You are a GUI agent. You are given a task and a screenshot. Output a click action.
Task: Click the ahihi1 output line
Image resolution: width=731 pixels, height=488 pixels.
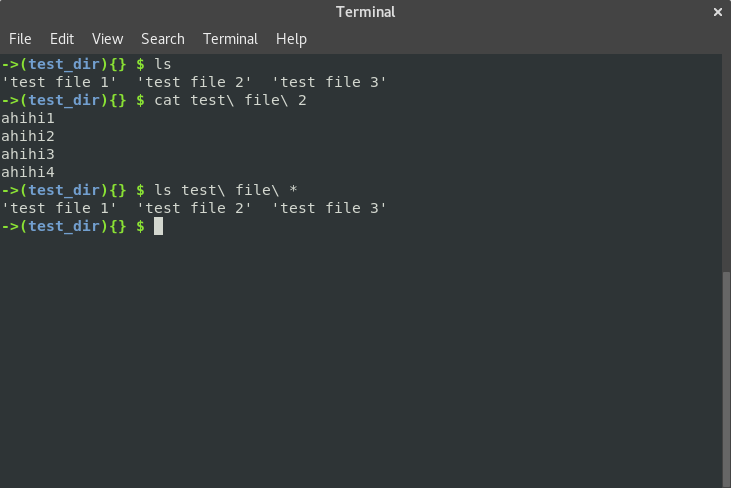[x=28, y=118]
